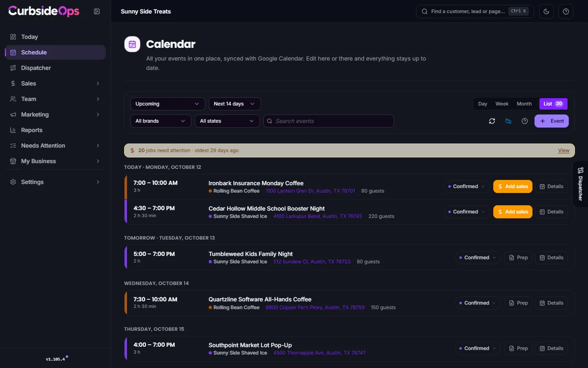Screen dimensions: 588x368
Task: Open help via top-right question icon
Action: pyautogui.click(x=566, y=11)
